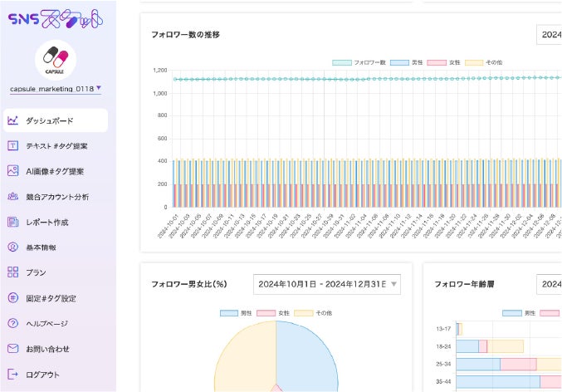Click the 25-34 male bar segment

[x=478, y=364]
